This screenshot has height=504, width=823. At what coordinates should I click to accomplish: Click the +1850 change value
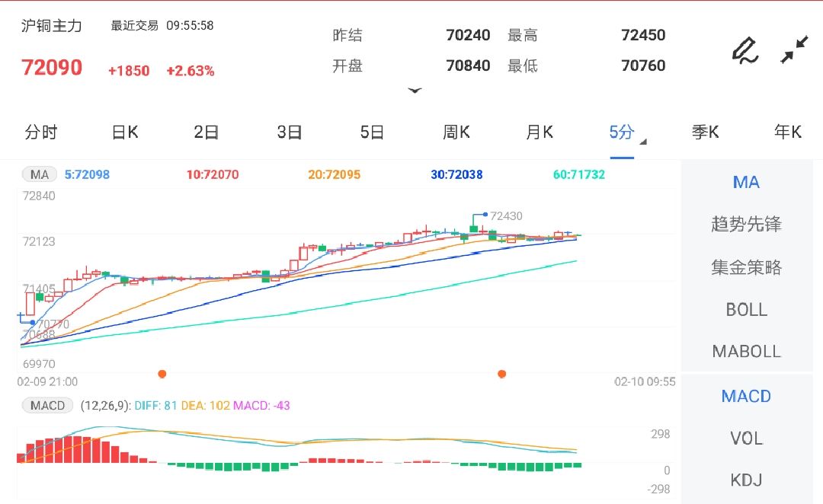[x=129, y=71]
